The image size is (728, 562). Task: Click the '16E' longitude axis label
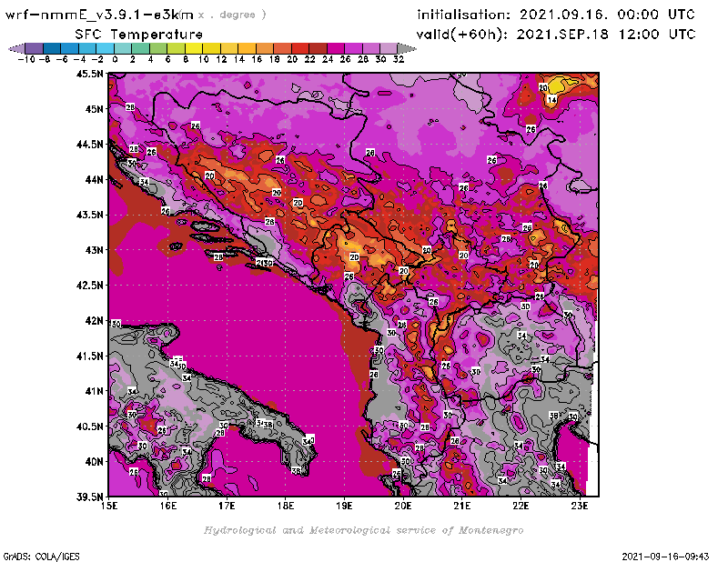point(168,506)
